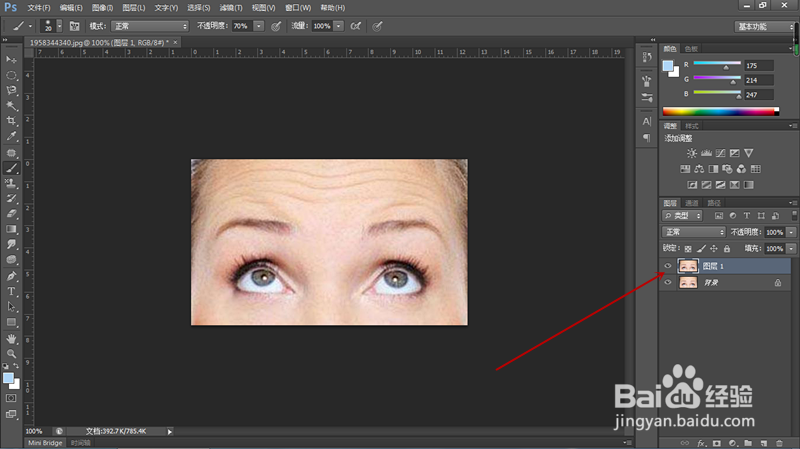Select the Type tool
800x449 pixels.
[11, 291]
